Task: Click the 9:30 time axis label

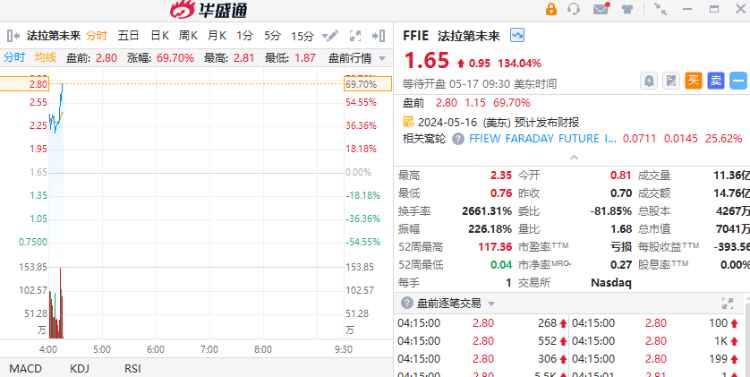Action: point(344,350)
